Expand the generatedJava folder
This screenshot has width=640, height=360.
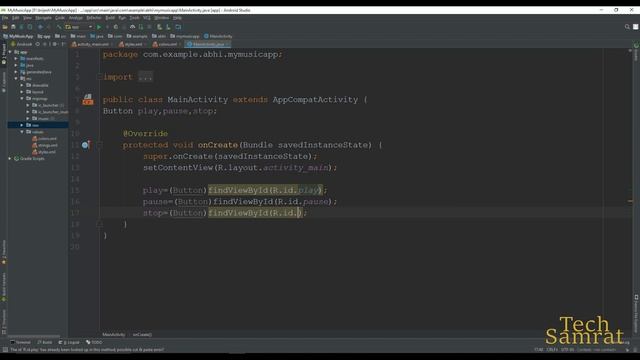coord(16,72)
